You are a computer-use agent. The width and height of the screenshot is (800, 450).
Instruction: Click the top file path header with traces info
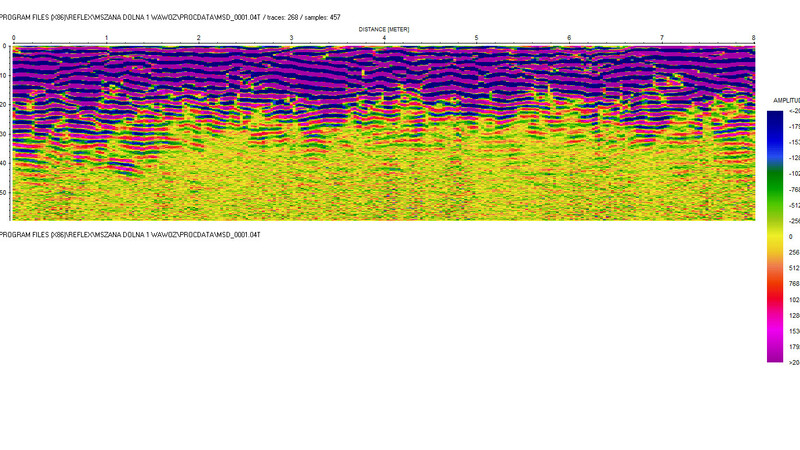coord(170,17)
